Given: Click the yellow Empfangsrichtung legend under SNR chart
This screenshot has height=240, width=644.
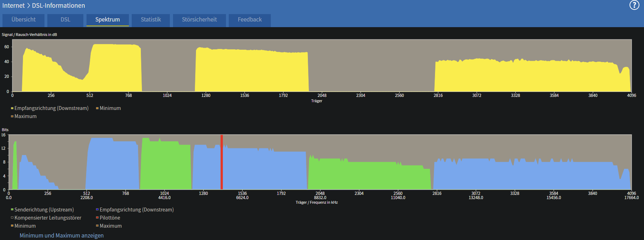Looking at the screenshot, I should [x=50, y=108].
